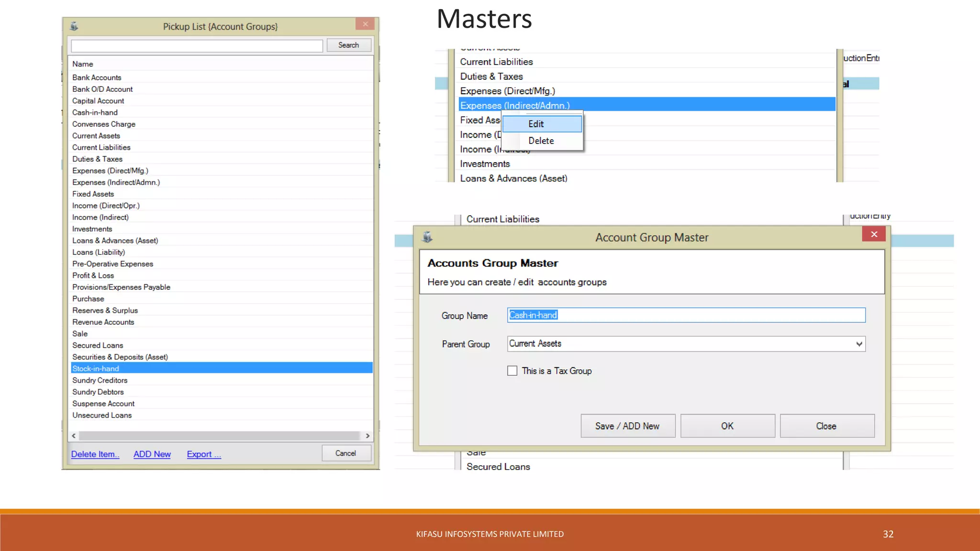Select Provisions/Expenses Payable in the list
Image resolution: width=980 pixels, height=551 pixels.
(x=222, y=287)
